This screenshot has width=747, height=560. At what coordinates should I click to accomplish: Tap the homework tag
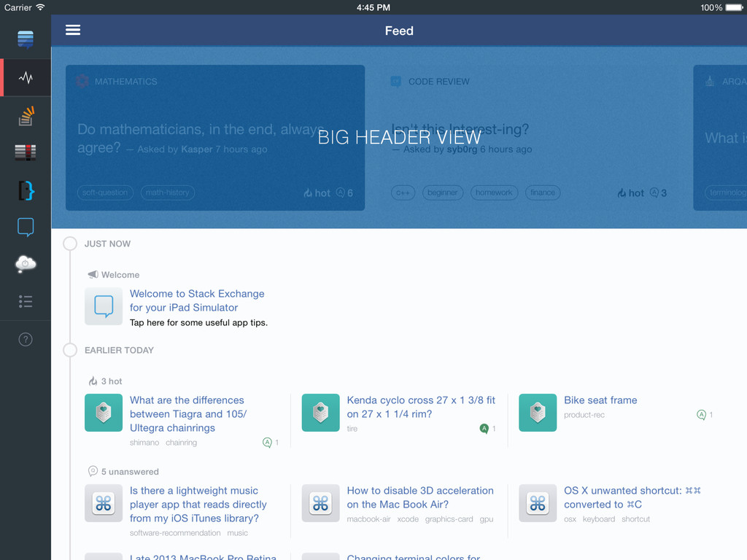pos(494,192)
